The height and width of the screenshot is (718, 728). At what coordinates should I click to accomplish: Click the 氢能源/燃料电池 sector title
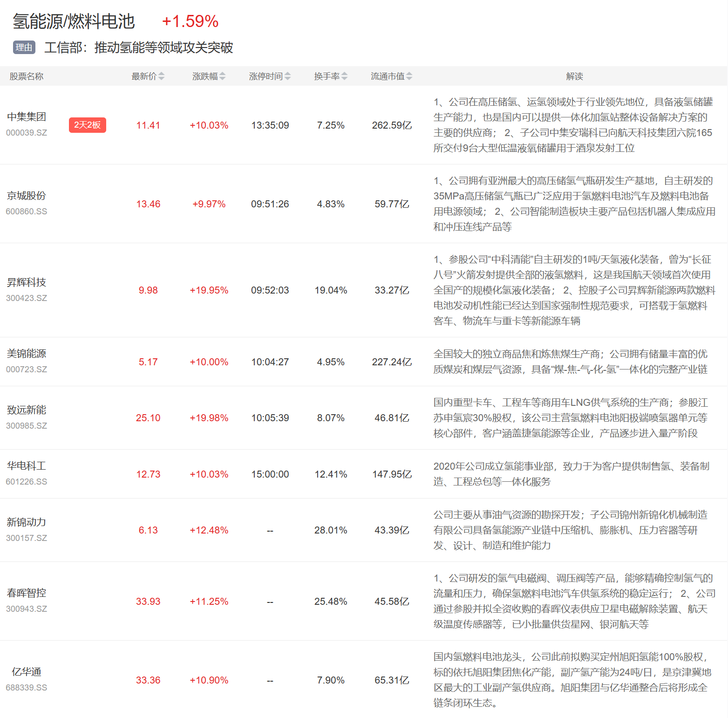74,21
